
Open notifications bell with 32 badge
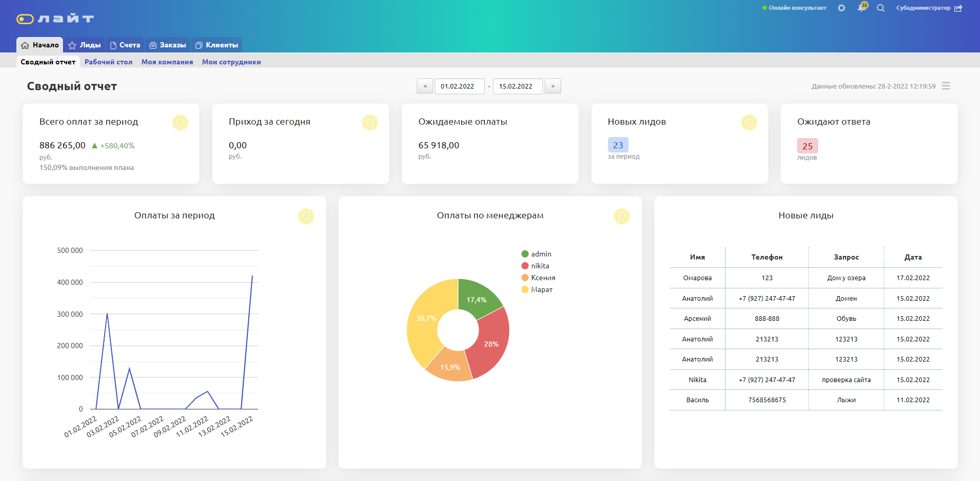tap(861, 8)
